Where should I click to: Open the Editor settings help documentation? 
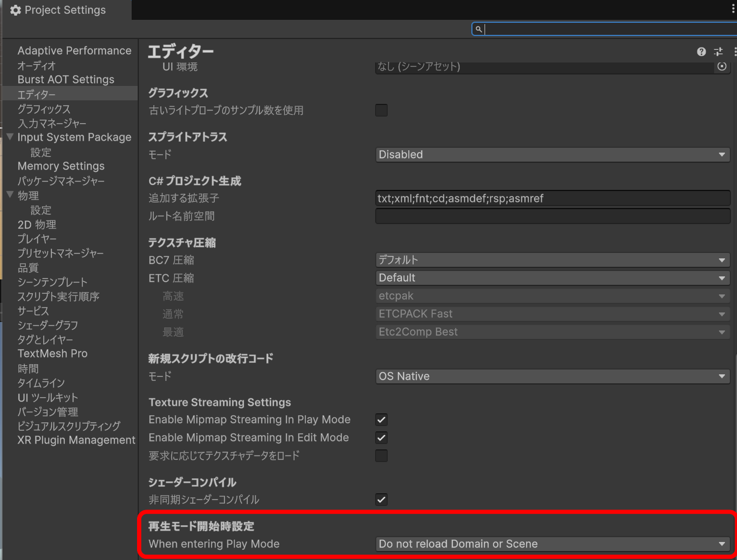(x=701, y=52)
